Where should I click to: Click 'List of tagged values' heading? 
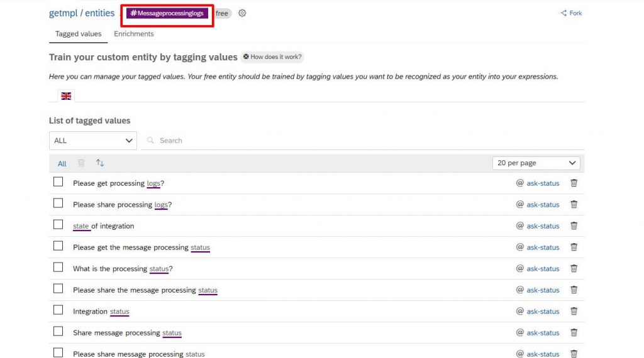pyautogui.click(x=89, y=121)
